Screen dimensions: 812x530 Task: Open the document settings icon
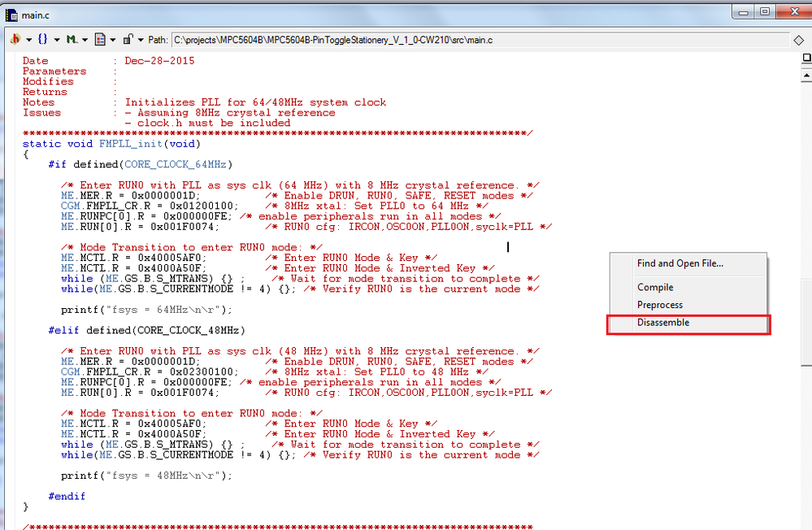tap(100, 39)
